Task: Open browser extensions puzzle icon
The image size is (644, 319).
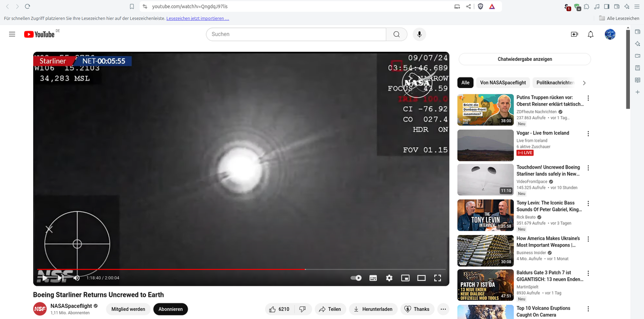Action: (x=587, y=7)
